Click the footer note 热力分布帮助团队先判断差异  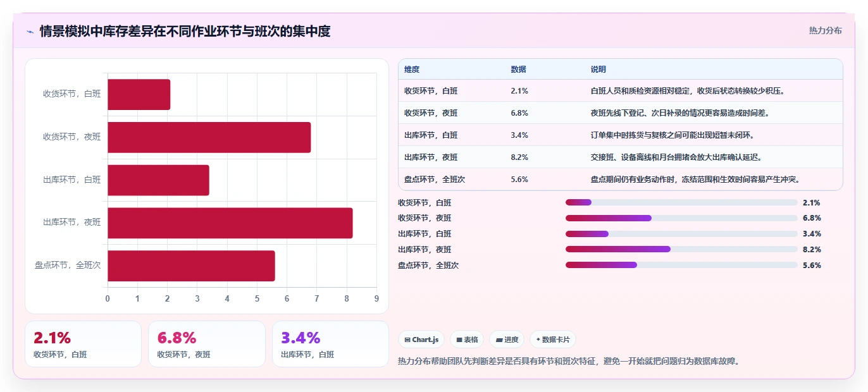pos(569,362)
